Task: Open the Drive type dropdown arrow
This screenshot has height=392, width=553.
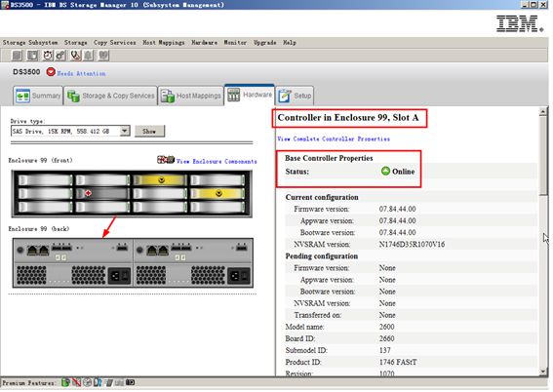Action: click(124, 131)
